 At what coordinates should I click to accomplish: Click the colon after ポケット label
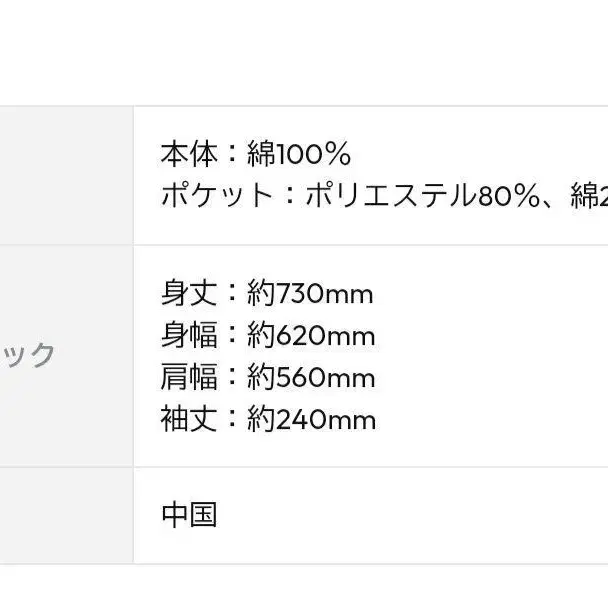(289, 195)
